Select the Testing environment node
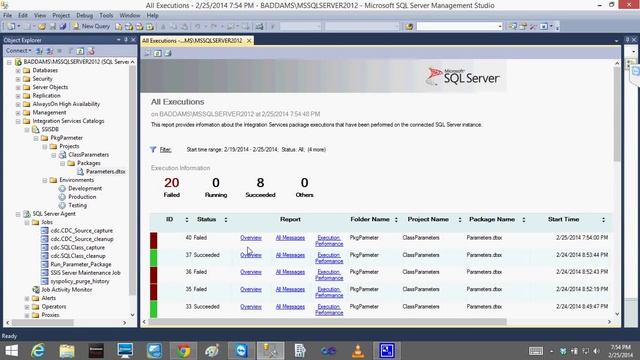Viewport: 640px width, 360px height. point(78,205)
